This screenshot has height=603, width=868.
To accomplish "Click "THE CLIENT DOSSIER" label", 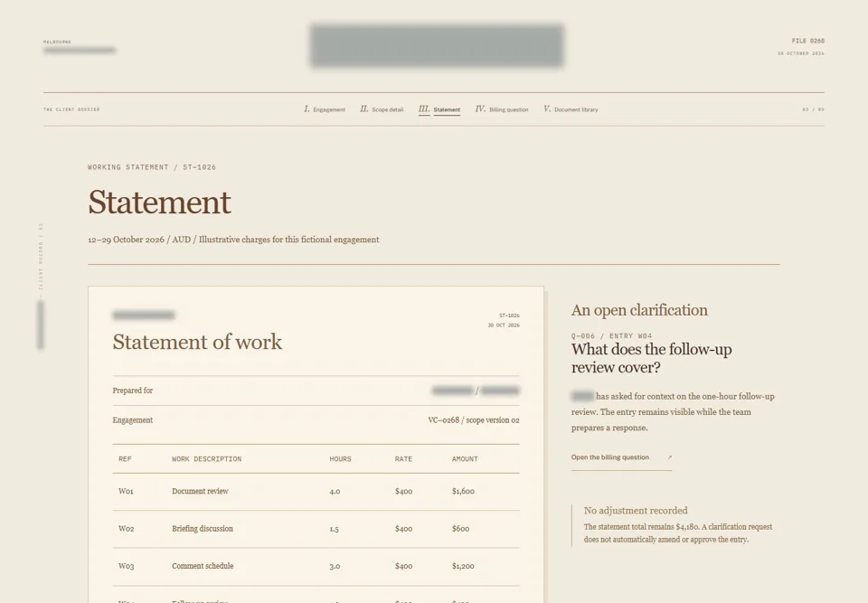I will (x=71, y=109).
